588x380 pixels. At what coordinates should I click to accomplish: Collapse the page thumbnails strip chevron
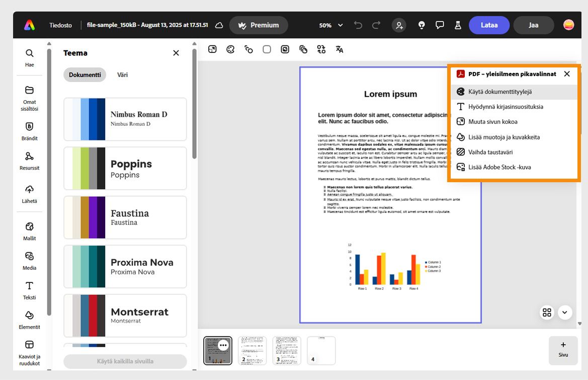tap(565, 313)
